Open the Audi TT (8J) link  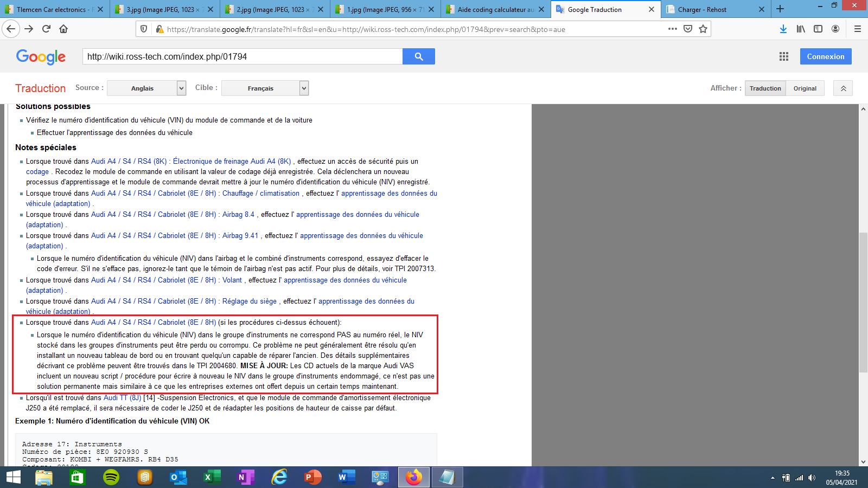122,397
